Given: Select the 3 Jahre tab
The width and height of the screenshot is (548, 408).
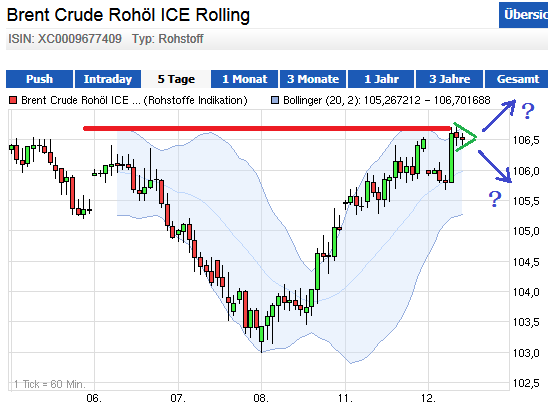Looking at the screenshot, I should (x=449, y=79).
